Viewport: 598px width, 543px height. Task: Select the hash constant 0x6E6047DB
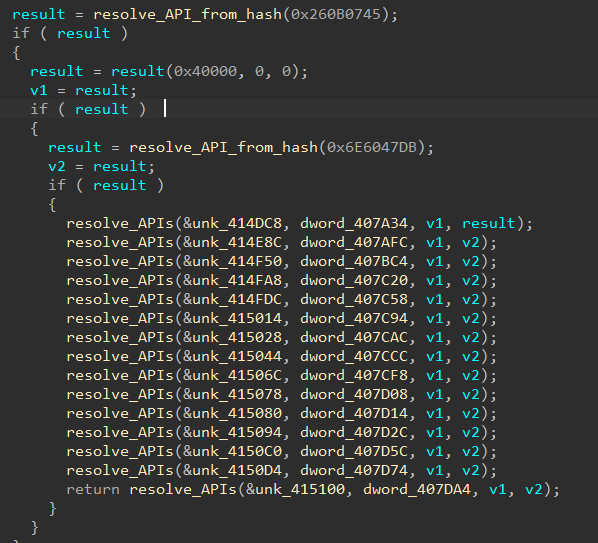[372, 147]
